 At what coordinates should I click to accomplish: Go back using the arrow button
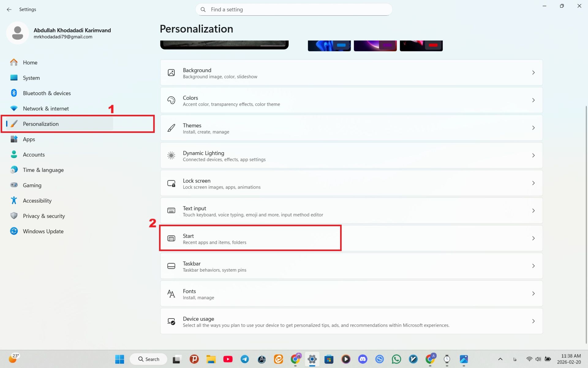tap(9, 10)
